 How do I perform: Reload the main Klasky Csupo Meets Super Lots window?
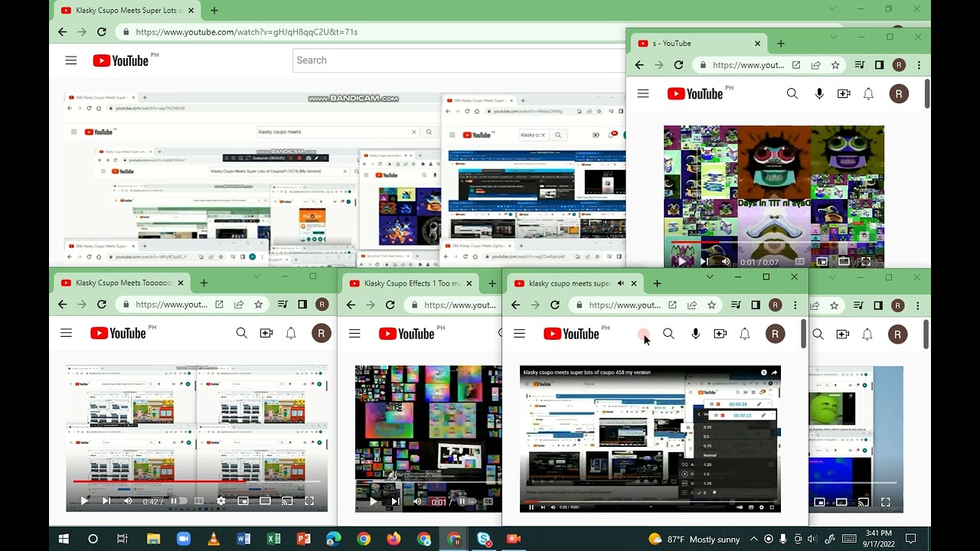point(101,32)
